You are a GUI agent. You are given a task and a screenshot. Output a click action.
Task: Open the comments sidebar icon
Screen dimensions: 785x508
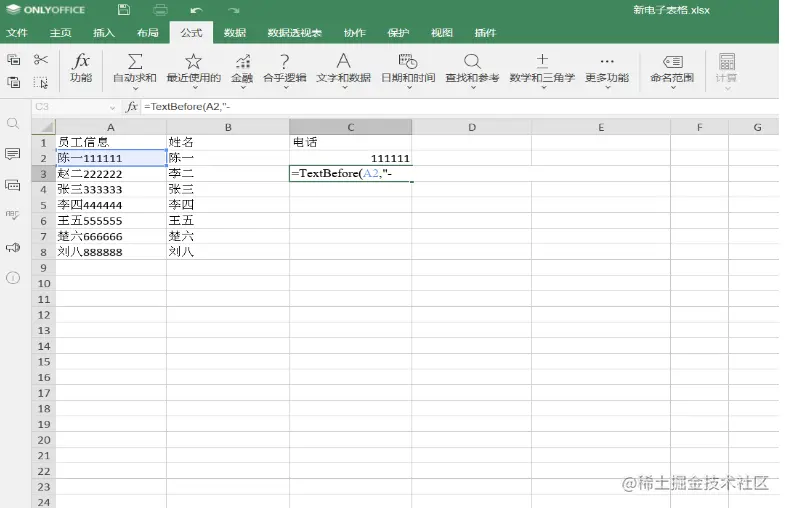13,154
